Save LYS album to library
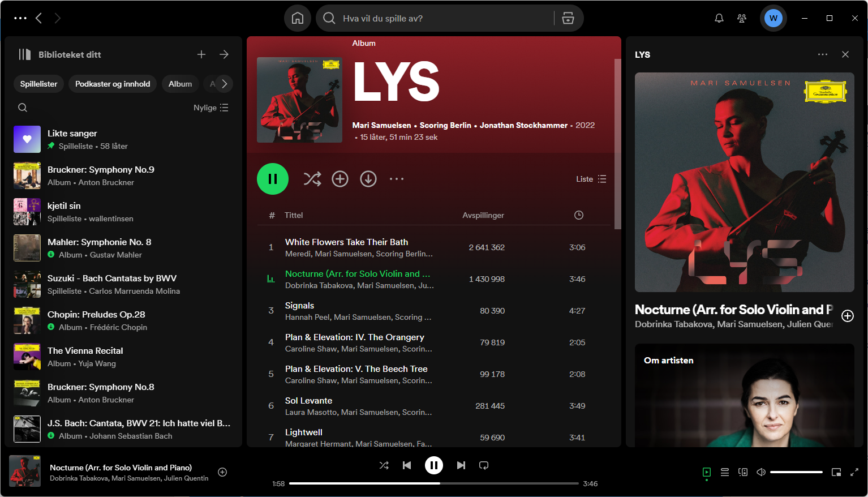The height and width of the screenshot is (497, 868). (340, 179)
